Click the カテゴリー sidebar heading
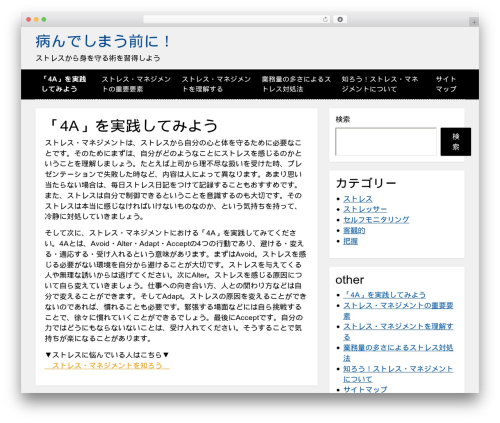This screenshot has width=500, height=423. [x=366, y=183]
